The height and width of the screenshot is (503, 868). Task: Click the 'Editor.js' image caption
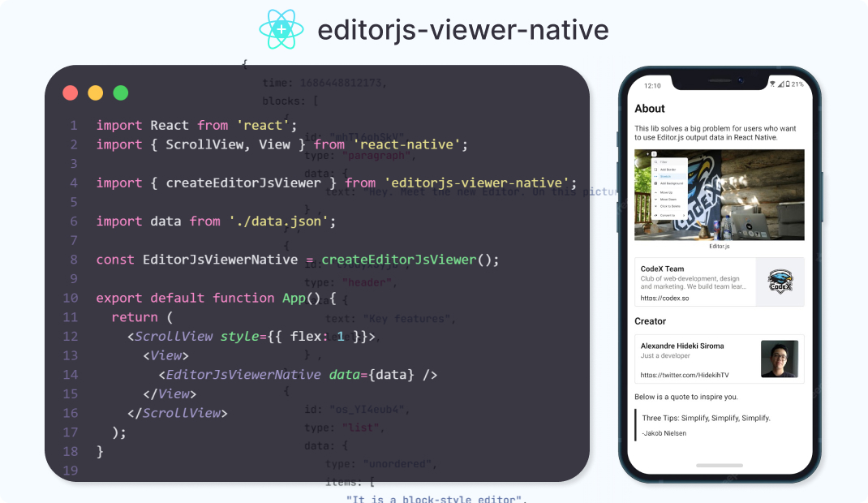719,247
